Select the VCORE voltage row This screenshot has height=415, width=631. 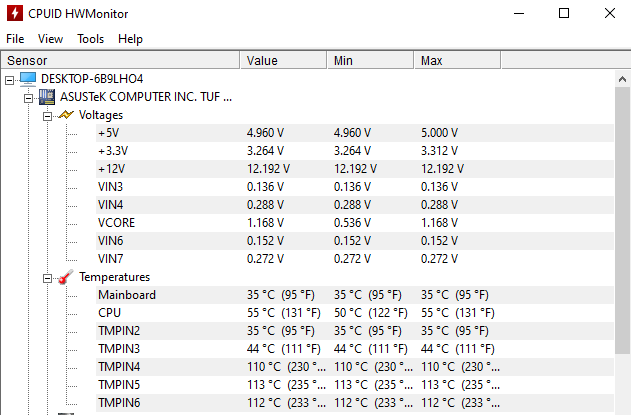point(355,223)
